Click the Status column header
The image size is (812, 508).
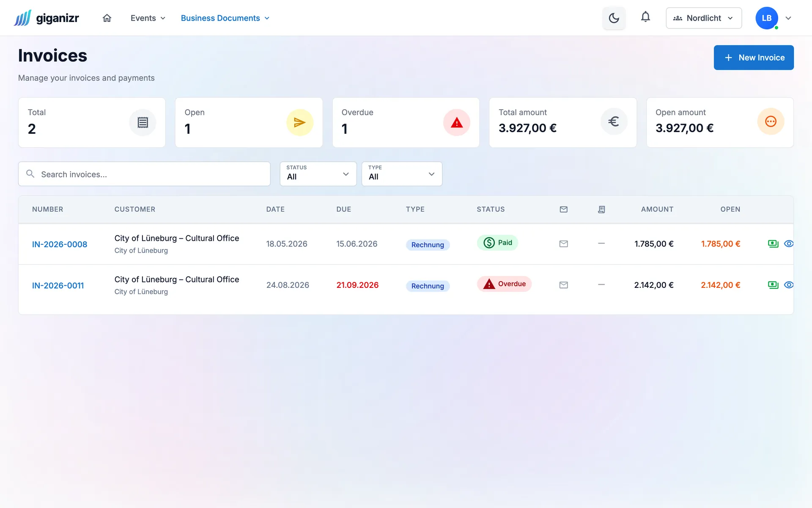click(491, 209)
